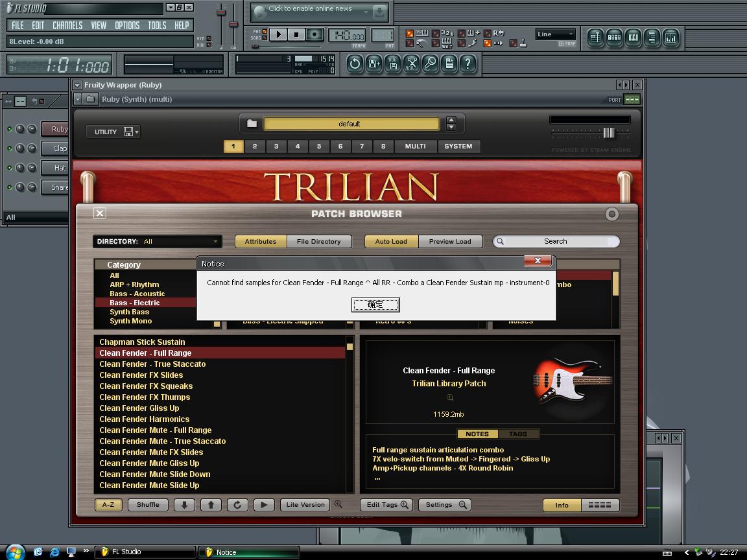Open the FILE menu
This screenshot has width=747, height=560.
(x=18, y=25)
